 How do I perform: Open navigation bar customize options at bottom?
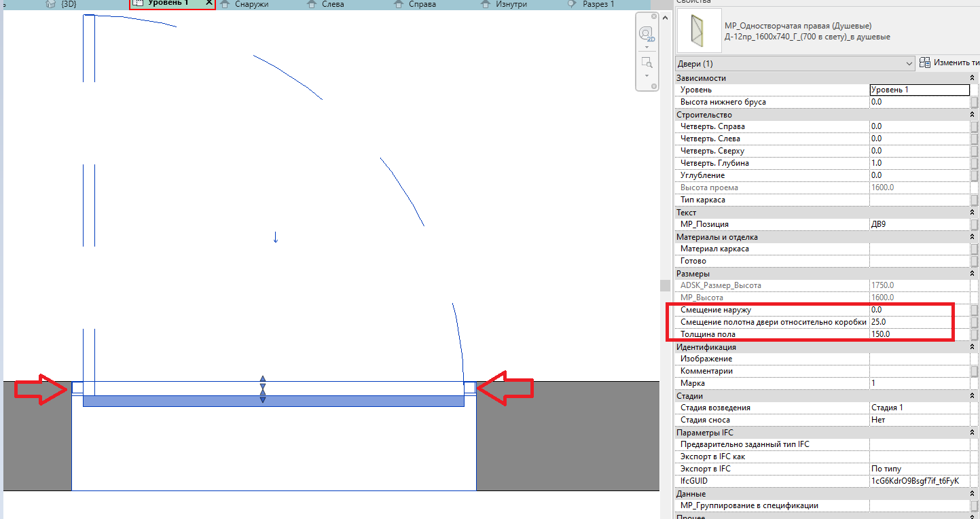pos(654,86)
